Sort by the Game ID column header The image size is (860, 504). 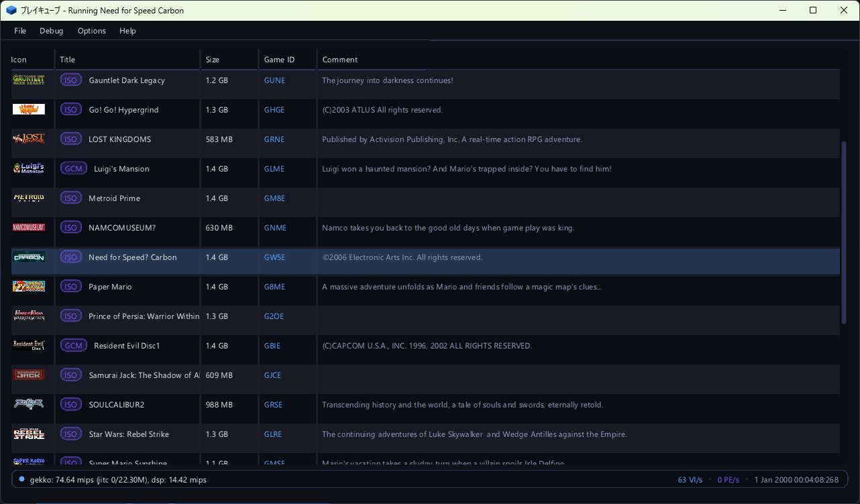point(288,60)
